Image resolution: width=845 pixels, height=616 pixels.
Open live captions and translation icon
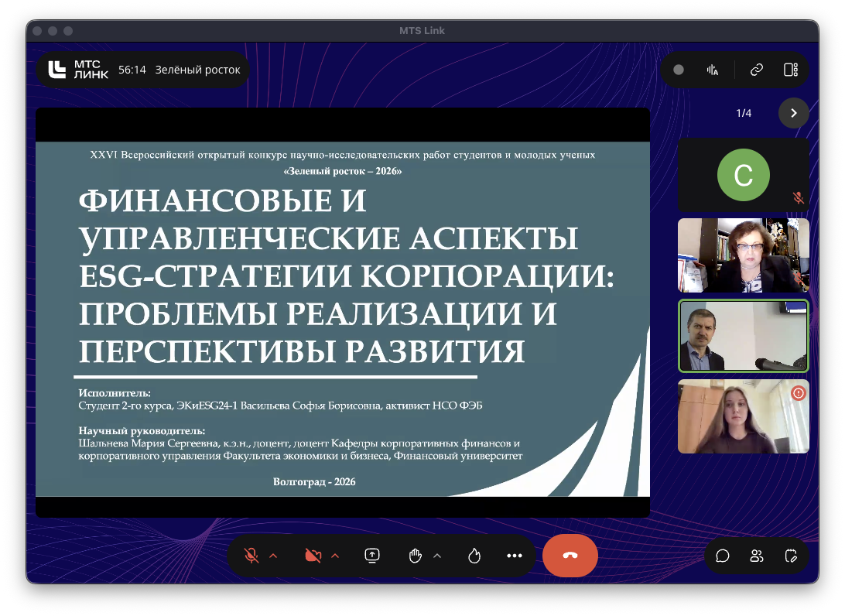(x=713, y=70)
